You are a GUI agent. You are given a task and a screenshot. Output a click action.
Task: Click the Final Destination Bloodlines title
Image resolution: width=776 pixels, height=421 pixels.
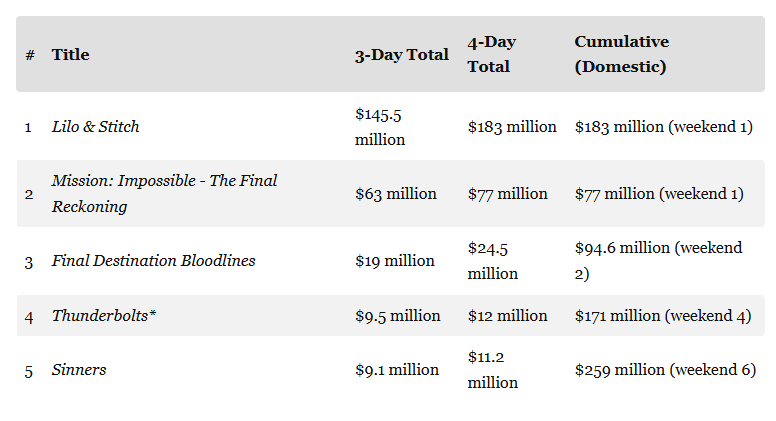click(x=153, y=261)
